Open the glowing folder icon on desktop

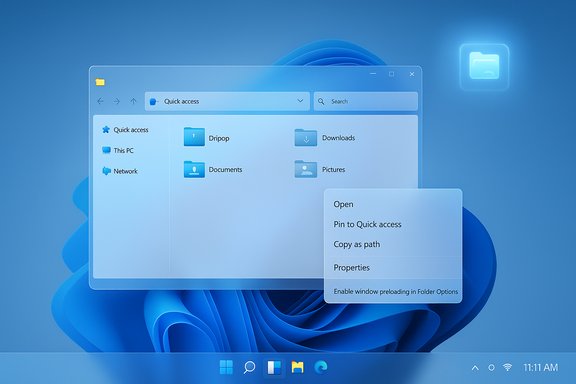[x=484, y=66]
